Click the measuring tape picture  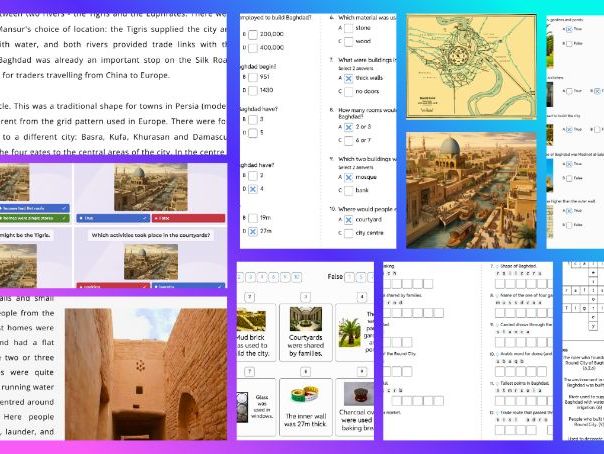(305, 397)
